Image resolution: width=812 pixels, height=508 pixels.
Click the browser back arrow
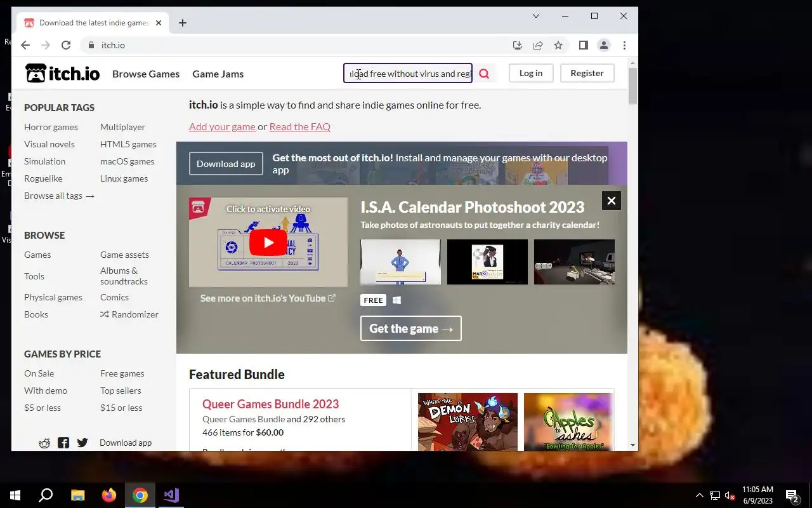pos(25,45)
